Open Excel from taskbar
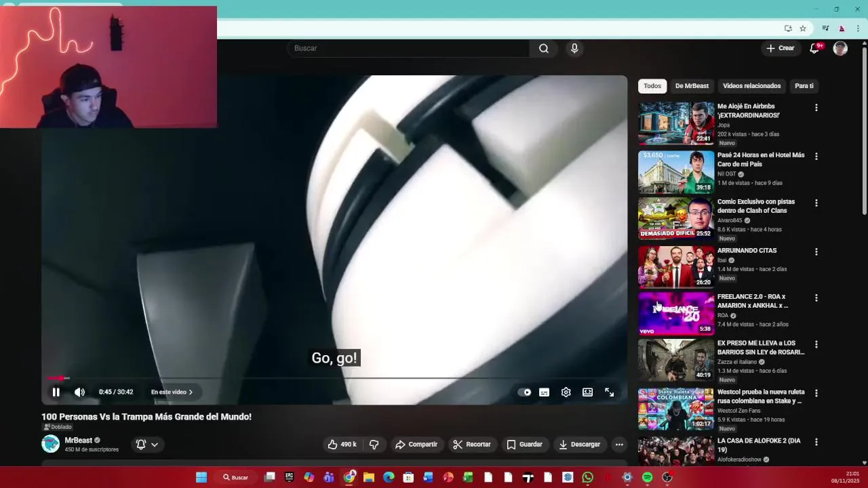 (x=468, y=477)
